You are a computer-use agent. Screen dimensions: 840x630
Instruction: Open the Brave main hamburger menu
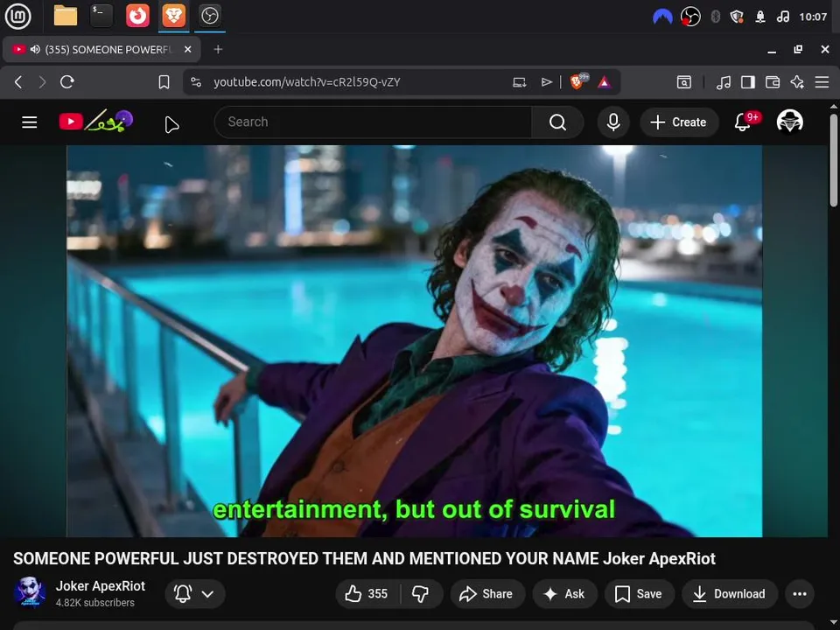click(822, 82)
